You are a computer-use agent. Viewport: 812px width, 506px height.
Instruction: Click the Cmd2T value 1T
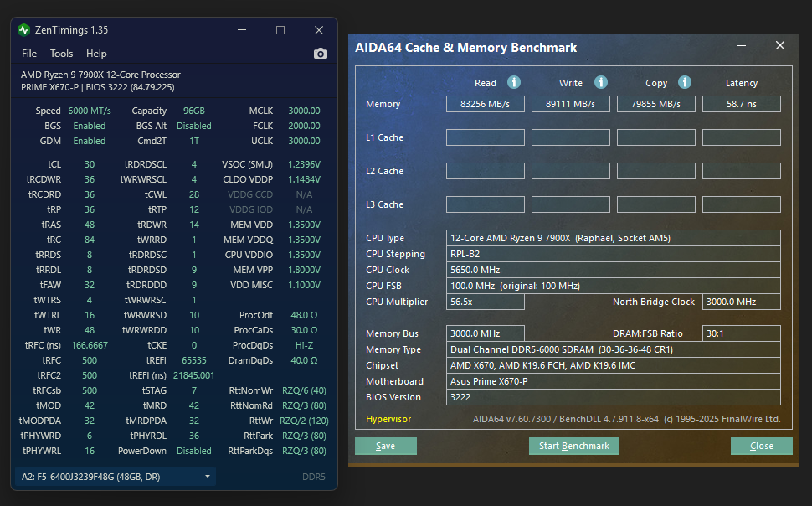point(193,141)
